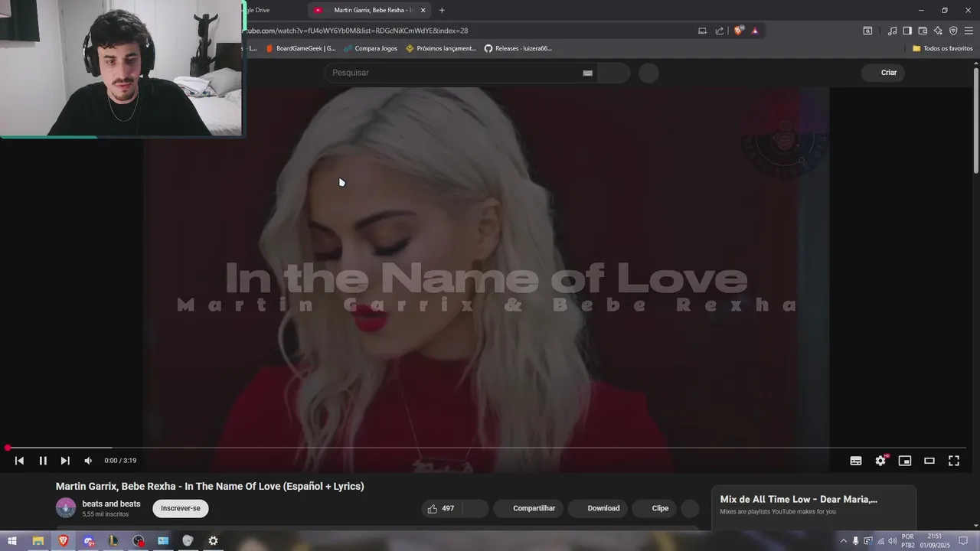Screen dimensions: 980x551
Task: Click the Brave browser taskbar icon
Action: click(64, 541)
